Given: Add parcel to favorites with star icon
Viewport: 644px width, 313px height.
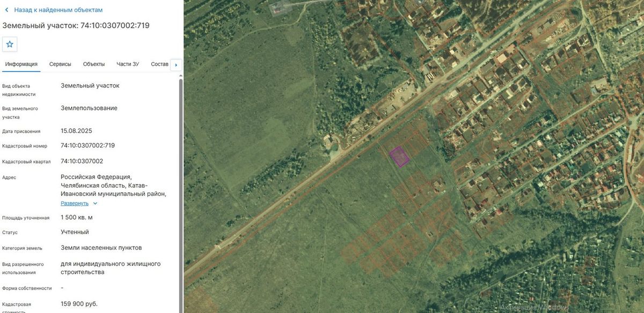Looking at the screenshot, I should click(x=10, y=44).
